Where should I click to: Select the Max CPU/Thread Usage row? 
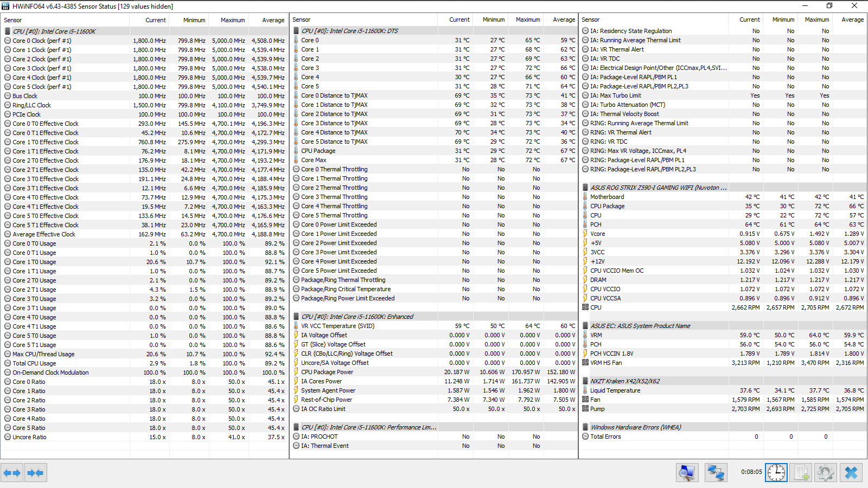[x=144, y=354]
